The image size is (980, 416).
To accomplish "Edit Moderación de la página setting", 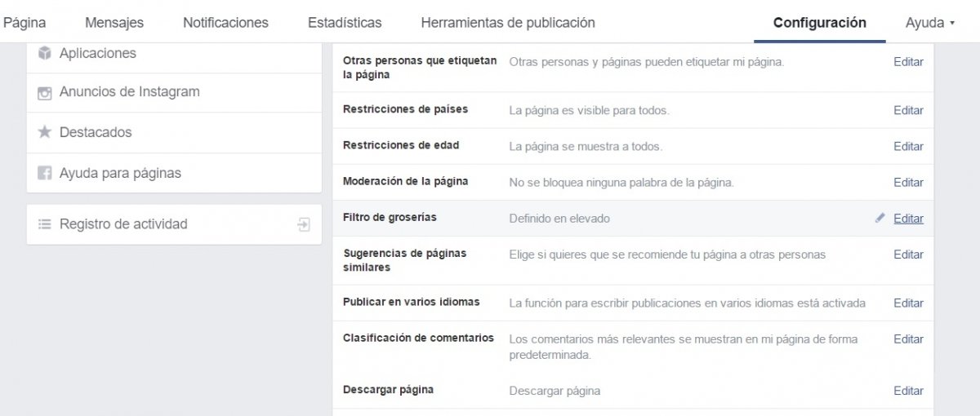I will point(908,183).
